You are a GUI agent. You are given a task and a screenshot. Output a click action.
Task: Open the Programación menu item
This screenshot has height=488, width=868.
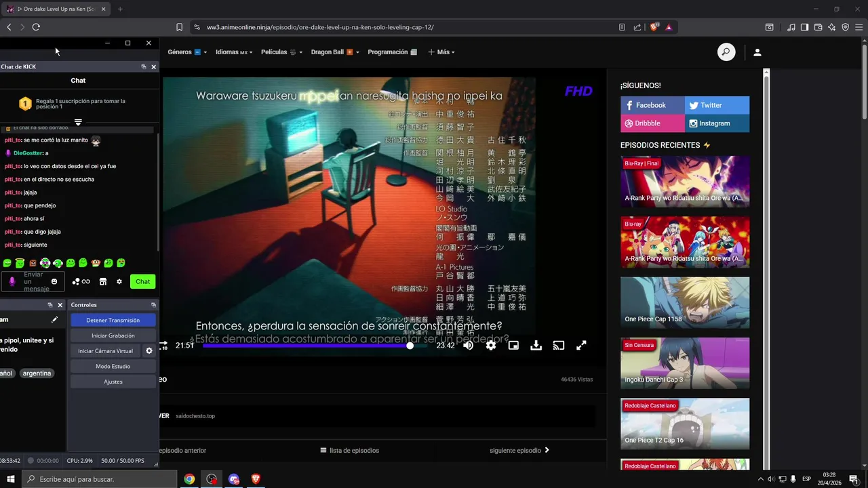click(x=392, y=52)
